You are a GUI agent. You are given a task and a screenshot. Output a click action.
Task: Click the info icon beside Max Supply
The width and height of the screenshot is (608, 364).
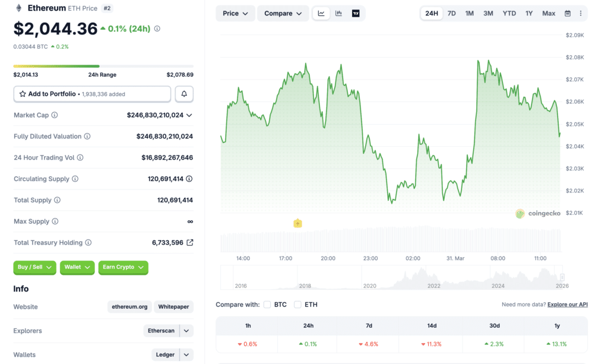55,221
